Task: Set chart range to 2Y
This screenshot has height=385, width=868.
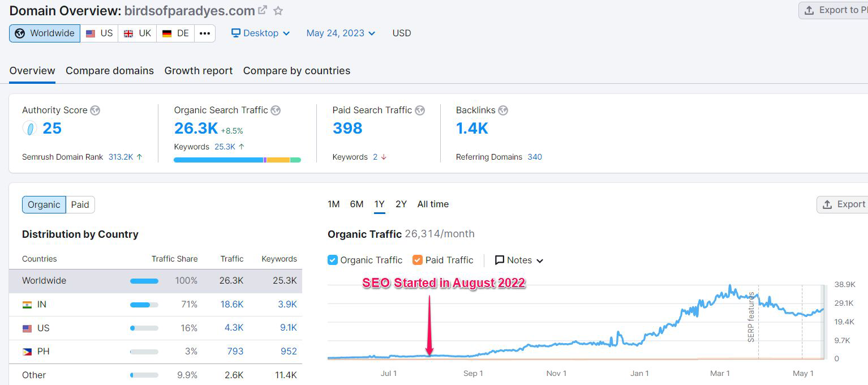Action: point(401,204)
